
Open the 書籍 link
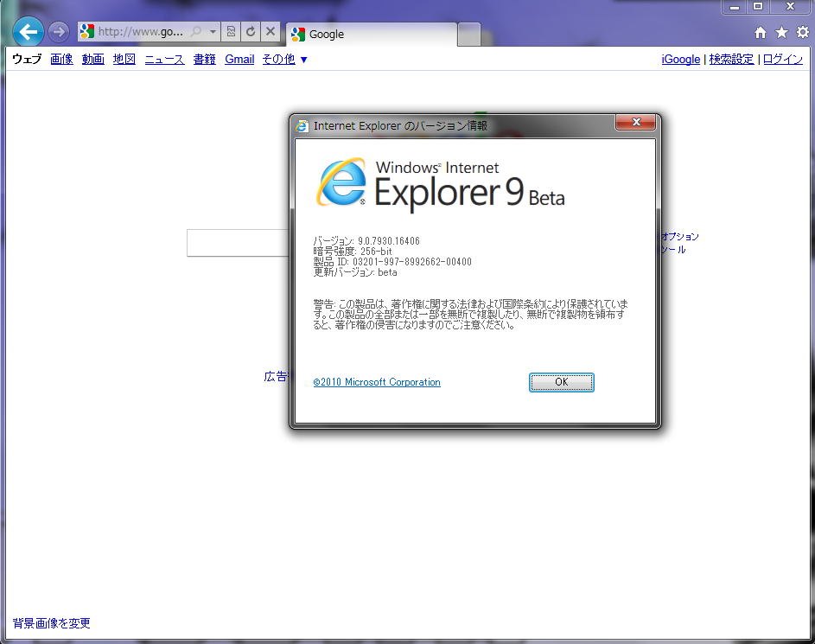click(x=204, y=60)
